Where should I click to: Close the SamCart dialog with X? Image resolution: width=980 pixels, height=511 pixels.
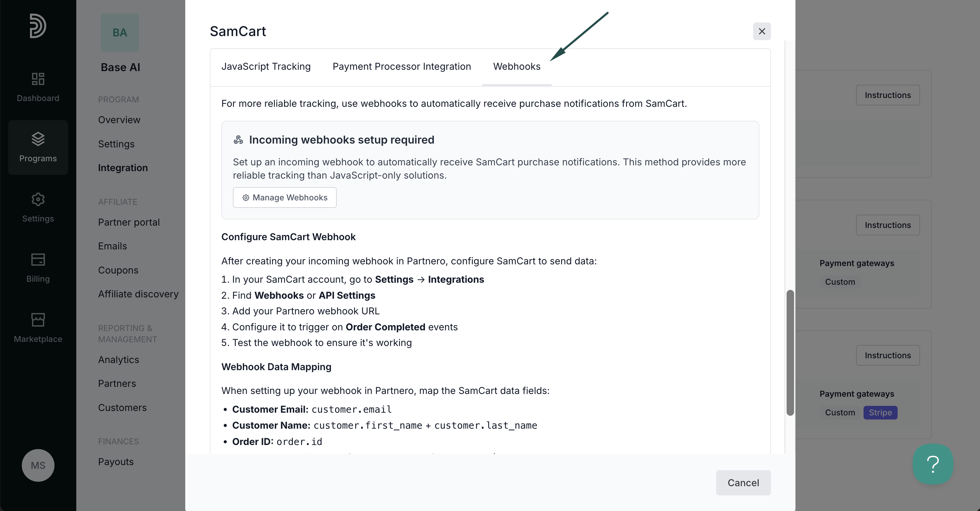(x=762, y=31)
